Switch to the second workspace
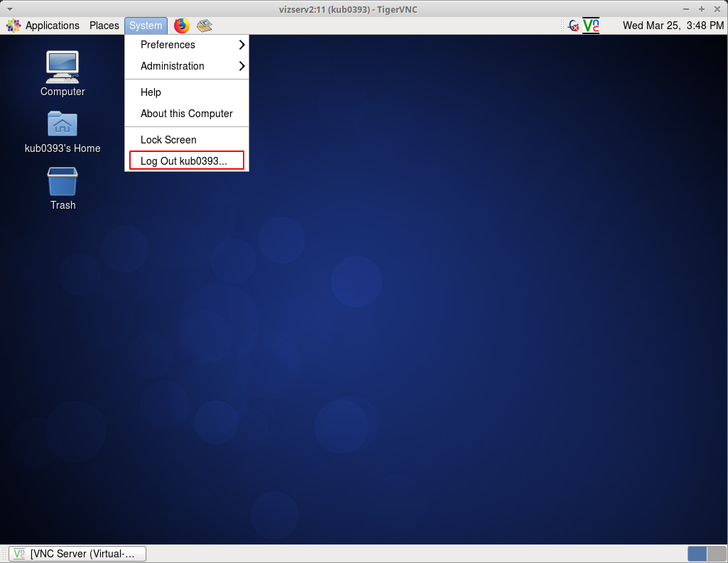 (717, 554)
